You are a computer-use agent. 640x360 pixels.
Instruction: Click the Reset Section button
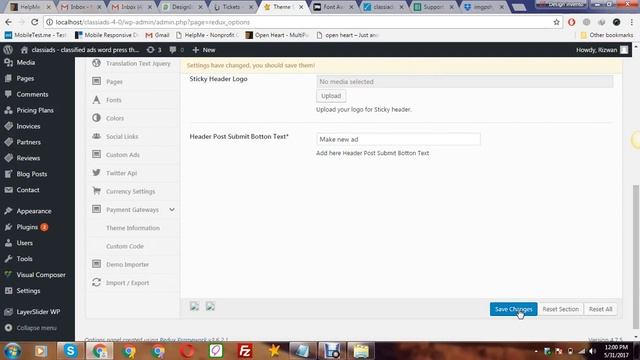pyautogui.click(x=560, y=309)
